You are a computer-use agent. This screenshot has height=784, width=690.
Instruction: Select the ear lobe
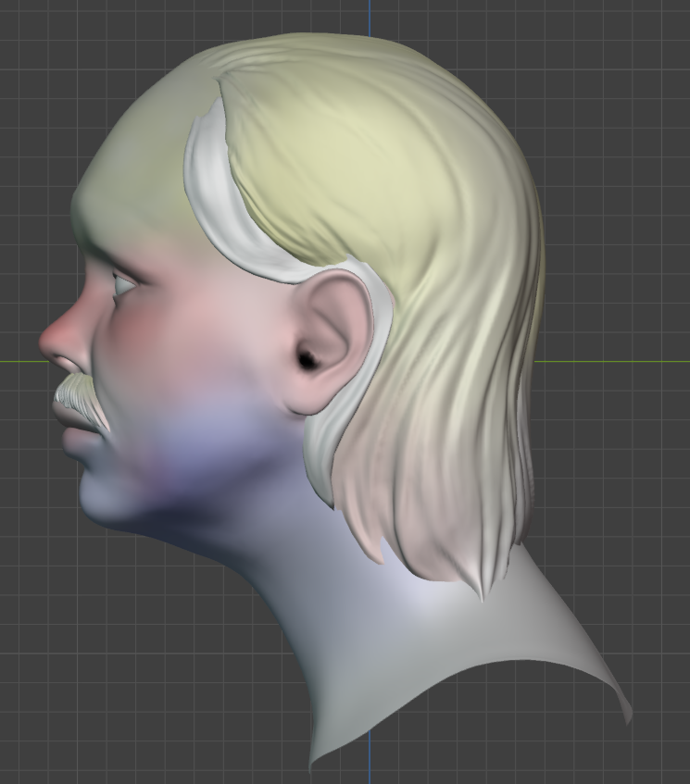(306, 400)
